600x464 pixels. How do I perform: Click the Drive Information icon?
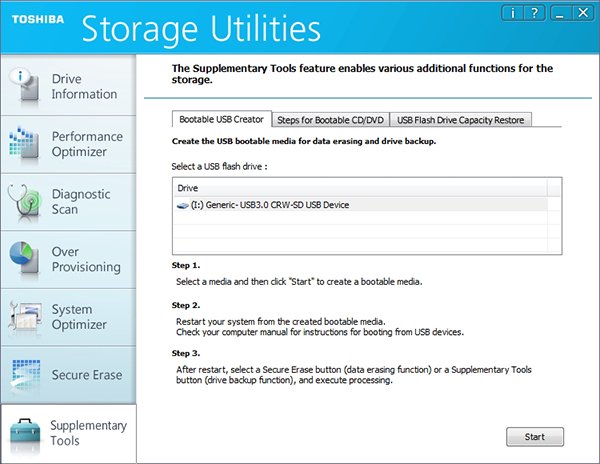point(24,85)
